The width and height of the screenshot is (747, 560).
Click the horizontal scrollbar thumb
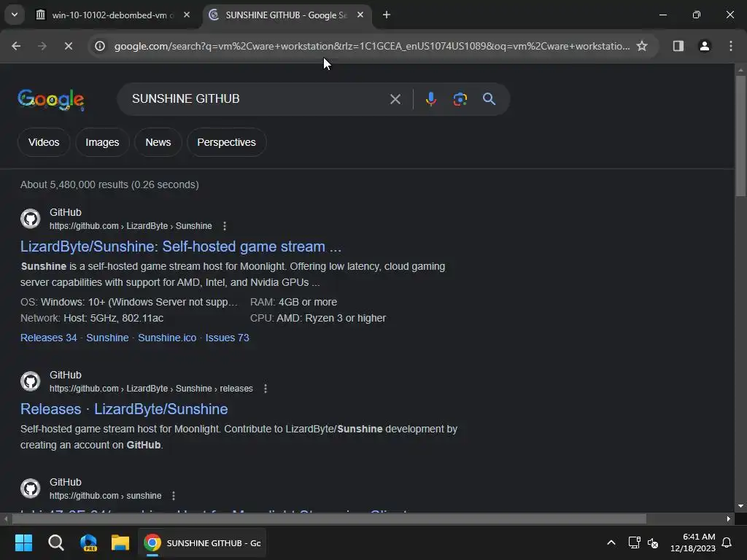click(x=329, y=518)
